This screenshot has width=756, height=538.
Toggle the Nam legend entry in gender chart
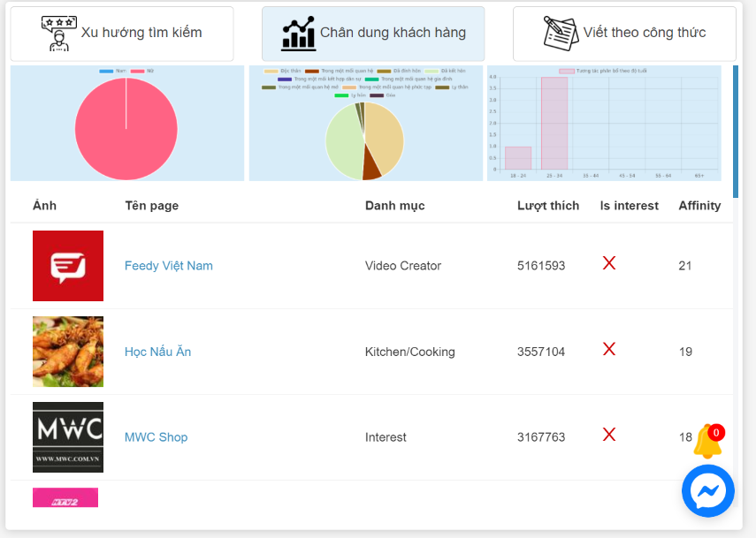click(113, 71)
